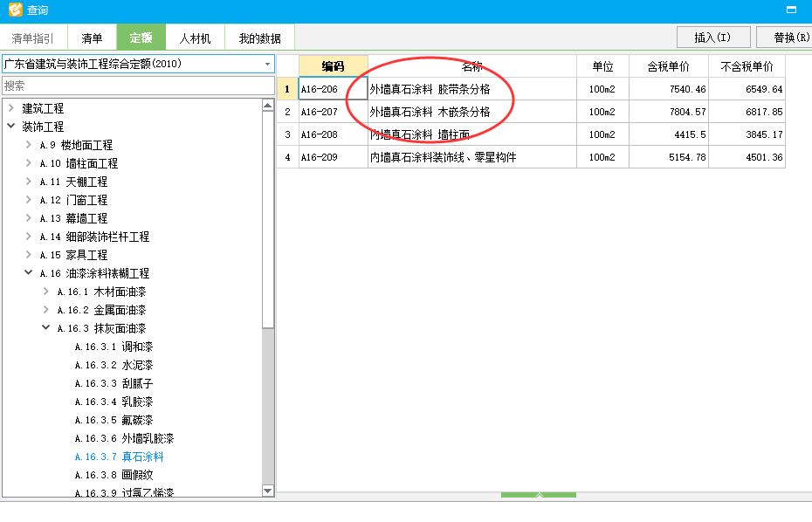Click the tree vertical scrollbar thumb
Screen dimensions: 812x522
268,219
